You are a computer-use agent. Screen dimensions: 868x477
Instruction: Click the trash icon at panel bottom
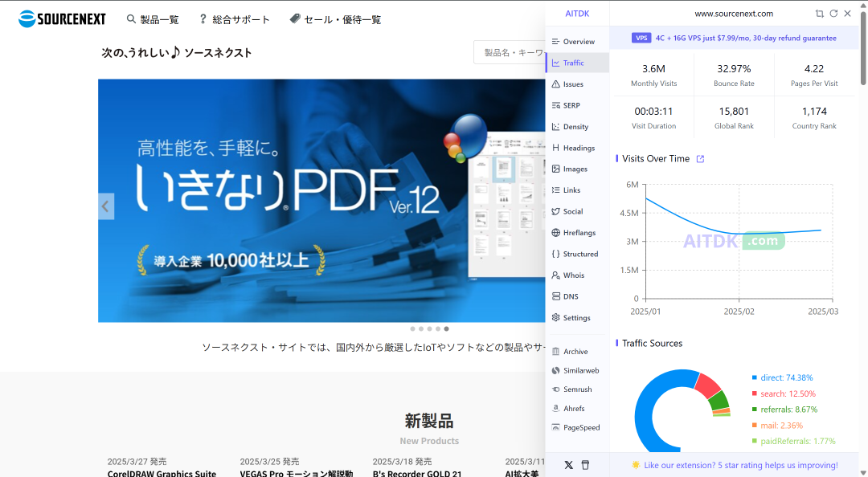click(x=585, y=465)
